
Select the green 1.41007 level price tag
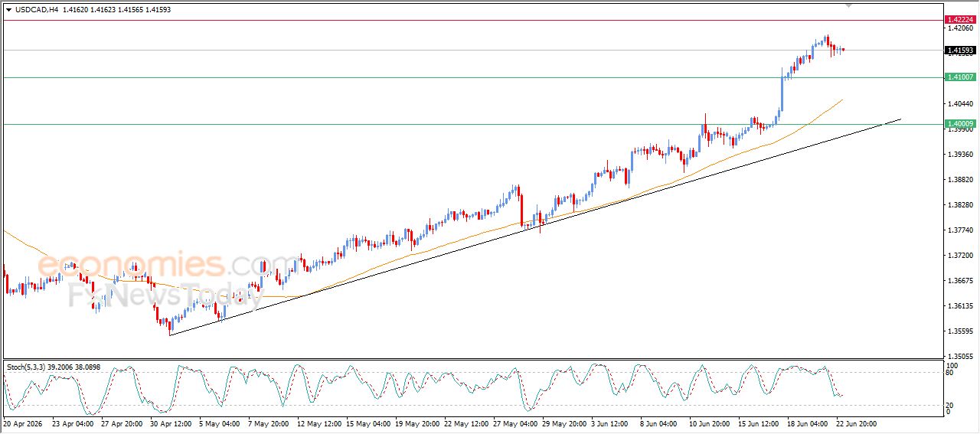pos(960,77)
